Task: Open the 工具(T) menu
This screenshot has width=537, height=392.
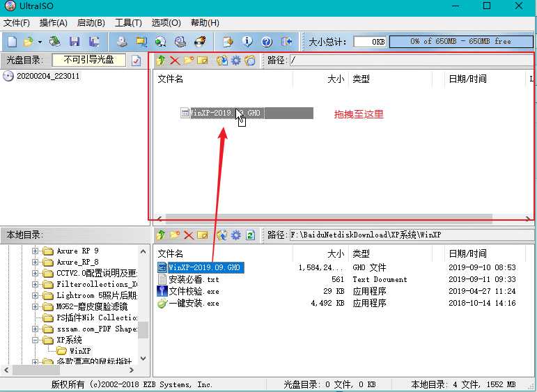Action: [128, 23]
